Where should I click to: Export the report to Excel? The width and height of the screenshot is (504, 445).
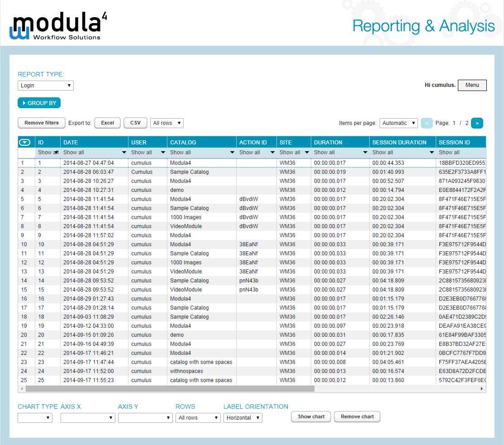pos(107,123)
